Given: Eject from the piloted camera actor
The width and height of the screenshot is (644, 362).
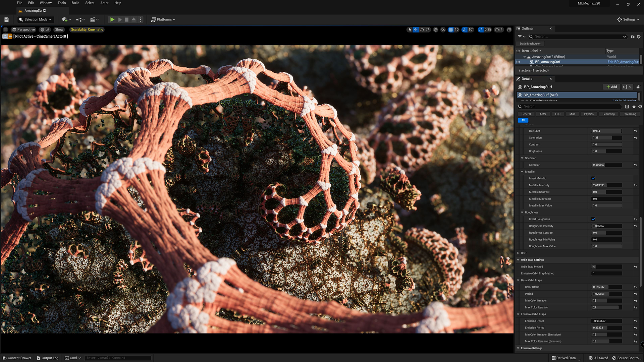Looking at the screenshot, I should coord(5,36).
